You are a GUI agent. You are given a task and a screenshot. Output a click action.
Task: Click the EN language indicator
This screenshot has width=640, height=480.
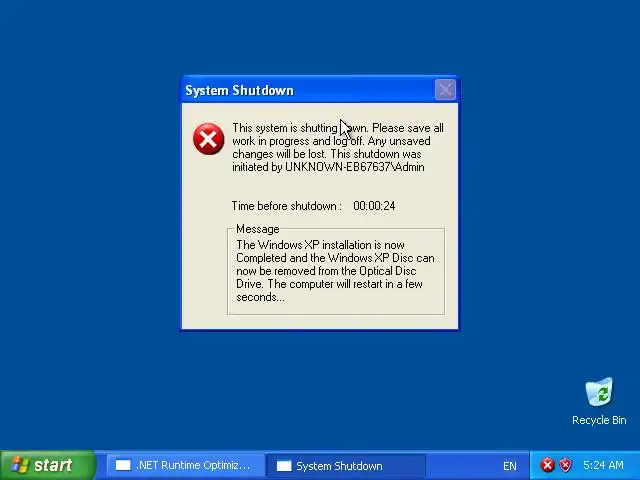point(510,466)
